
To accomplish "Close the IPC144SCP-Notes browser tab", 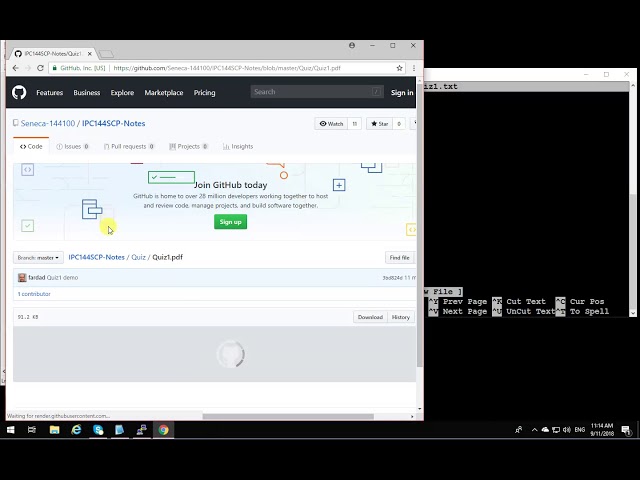I will (x=90, y=53).
